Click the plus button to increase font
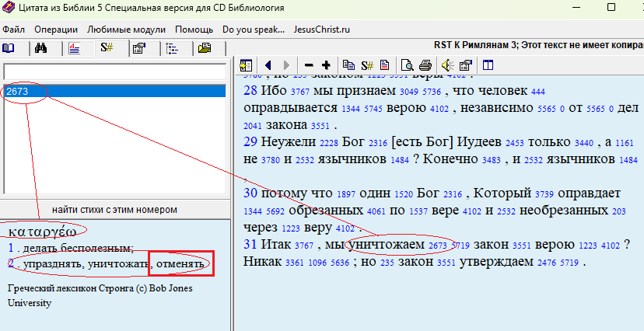This screenshot has width=644, height=331. point(326,65)
